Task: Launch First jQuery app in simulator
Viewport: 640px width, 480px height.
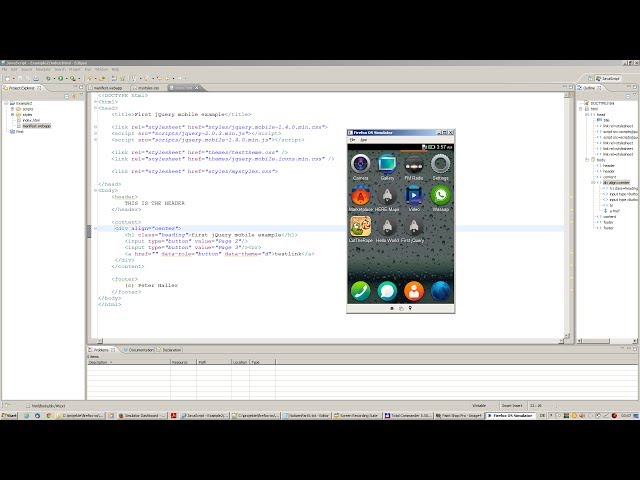Action: (413, 227)
